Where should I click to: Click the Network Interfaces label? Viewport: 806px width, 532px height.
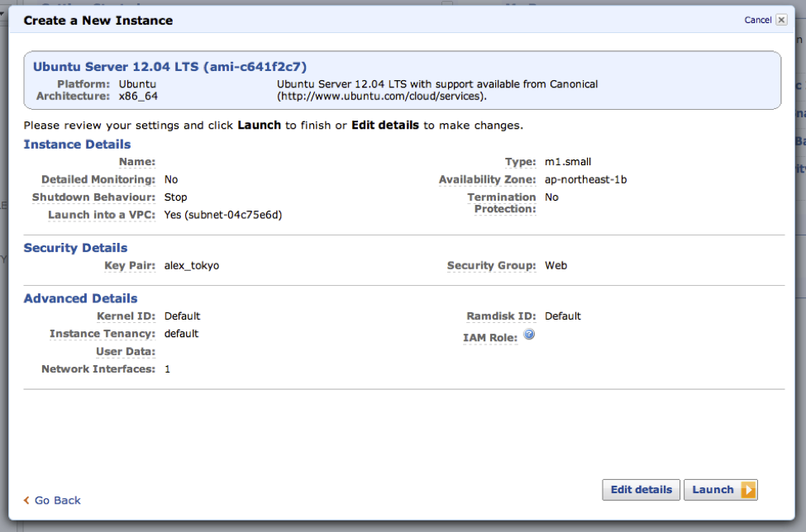(98, 368)
